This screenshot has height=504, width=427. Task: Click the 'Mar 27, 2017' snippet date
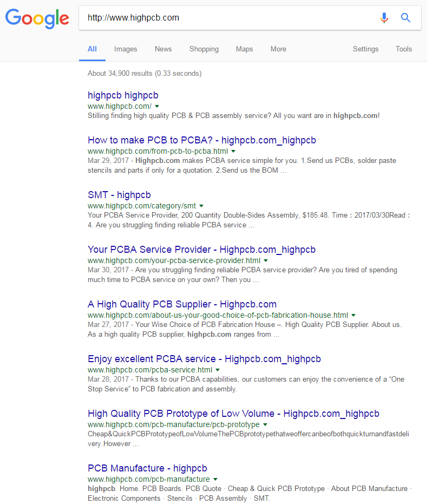108,325
